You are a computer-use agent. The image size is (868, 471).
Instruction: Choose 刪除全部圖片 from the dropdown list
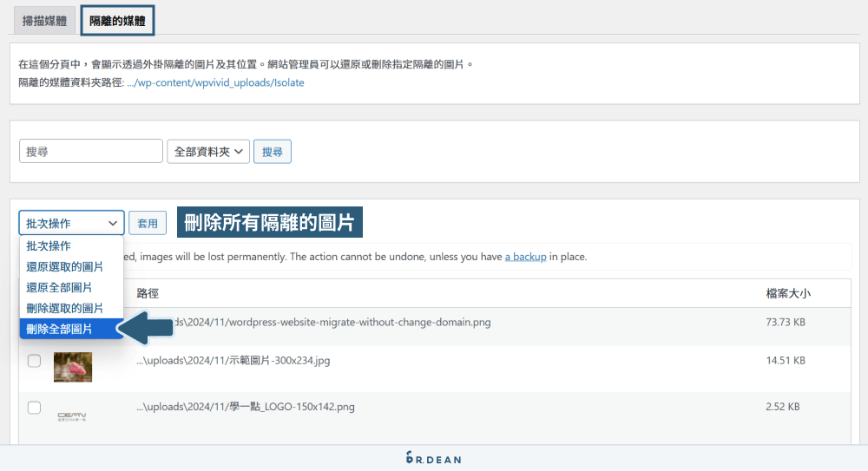point(71,329)
